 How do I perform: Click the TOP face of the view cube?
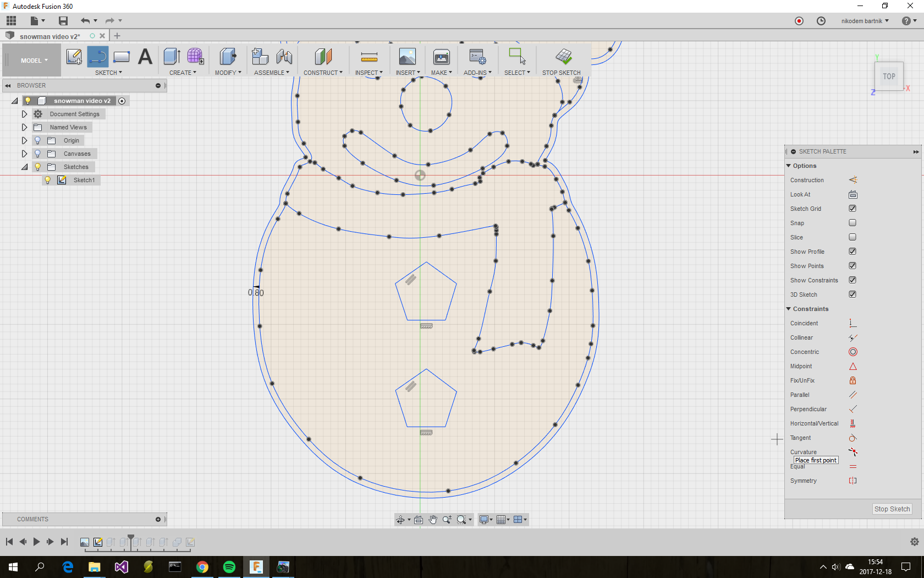pyautogui.click(x=889, y=77)
